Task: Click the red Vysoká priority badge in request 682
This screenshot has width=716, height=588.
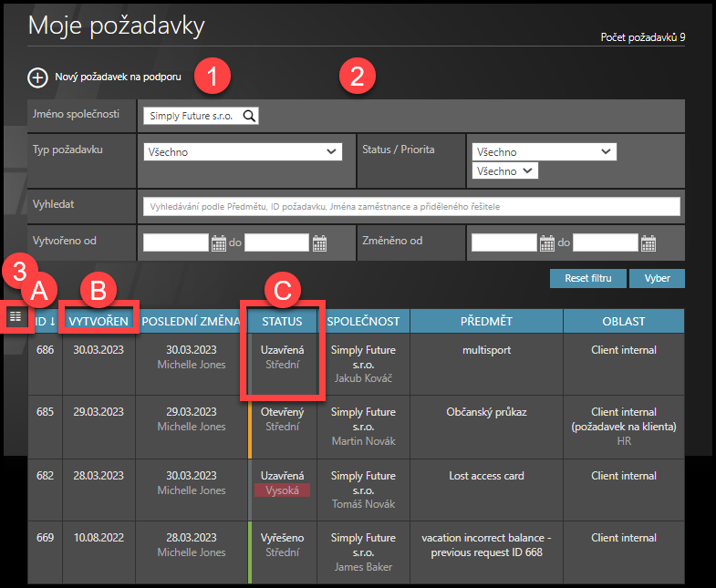Action: tap(282, 490)
